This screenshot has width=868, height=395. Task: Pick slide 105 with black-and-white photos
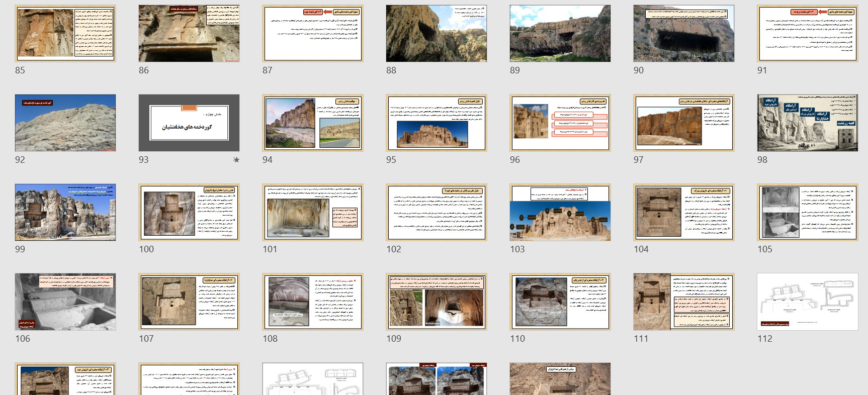[x=808, y=213]
